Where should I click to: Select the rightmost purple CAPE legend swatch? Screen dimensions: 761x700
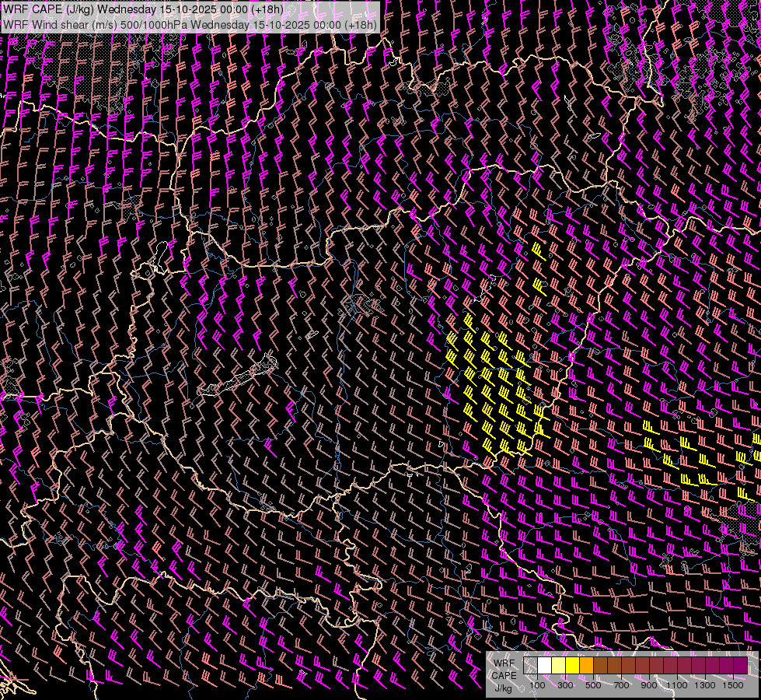740,666
